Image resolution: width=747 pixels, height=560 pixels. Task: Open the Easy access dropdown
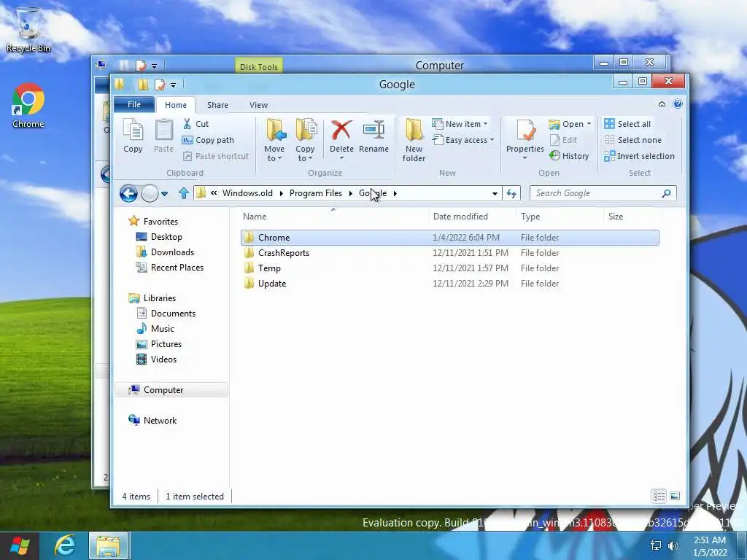tap(463, 140)
